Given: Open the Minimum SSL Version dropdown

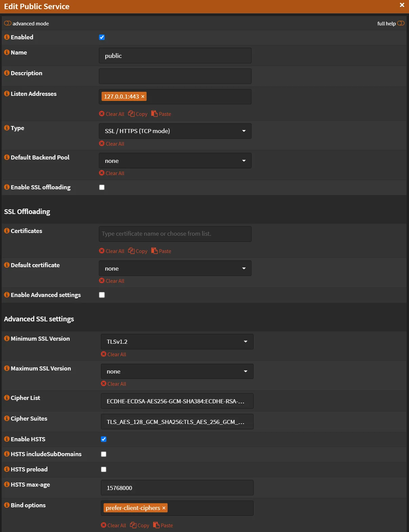Looking at the screenshot, I should click(177, 342).
